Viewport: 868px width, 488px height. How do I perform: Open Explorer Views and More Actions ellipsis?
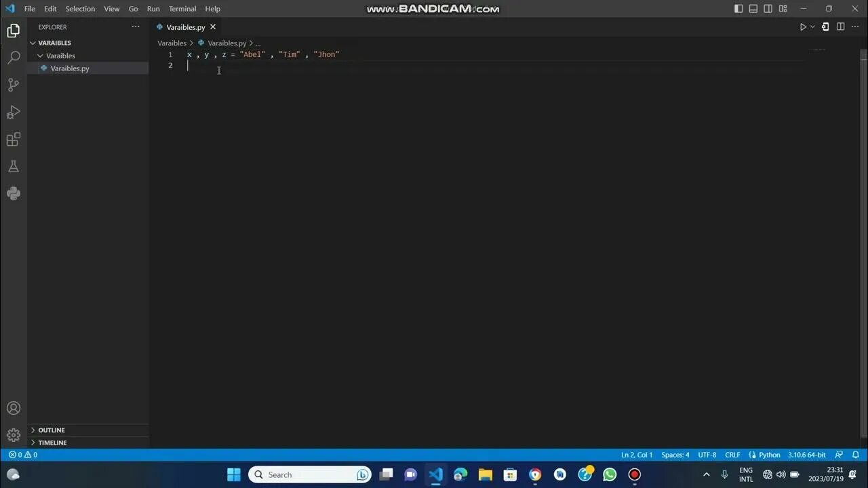click(x=136, y=27)
